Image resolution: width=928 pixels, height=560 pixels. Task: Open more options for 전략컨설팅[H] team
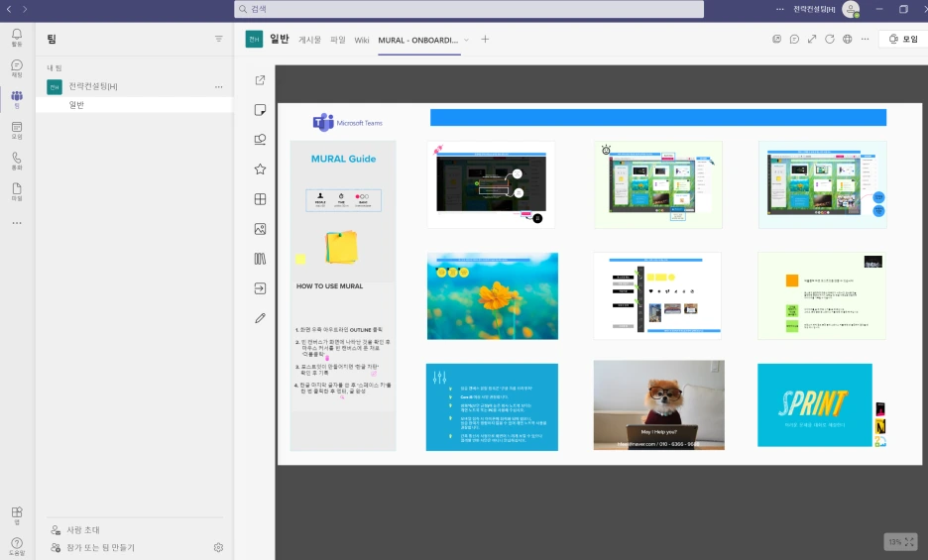click(x=218, y=86)
